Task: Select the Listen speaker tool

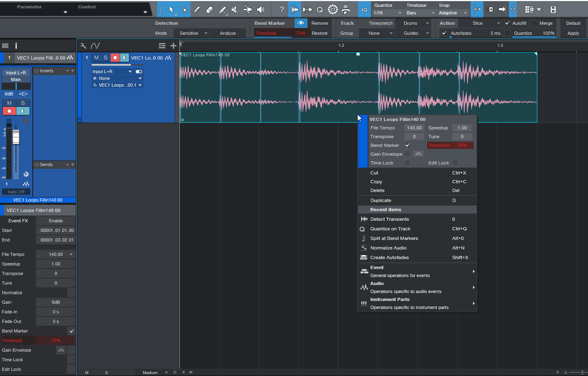Action: point(261,10)
